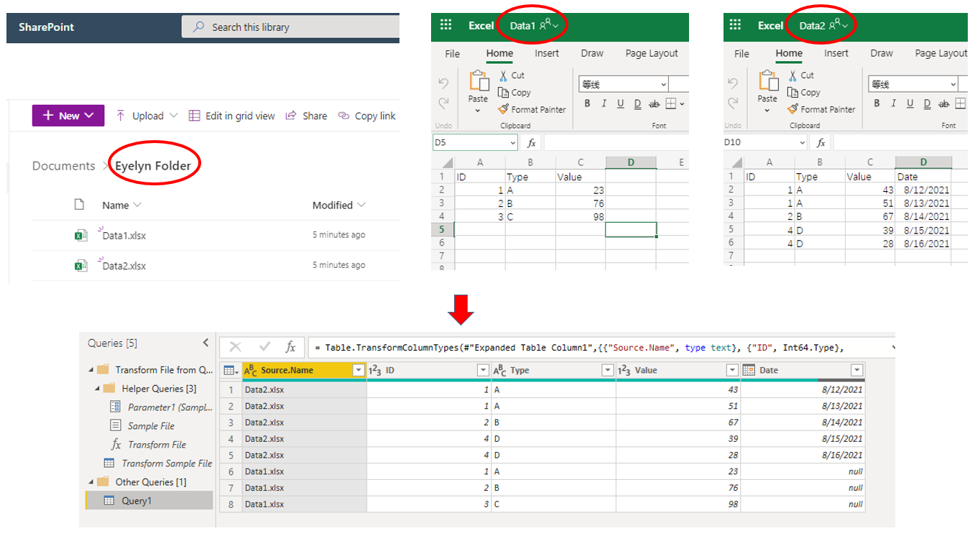Open the Insert tab in Data1 Excel window
The image size is (980, 536).
point(547,53)
